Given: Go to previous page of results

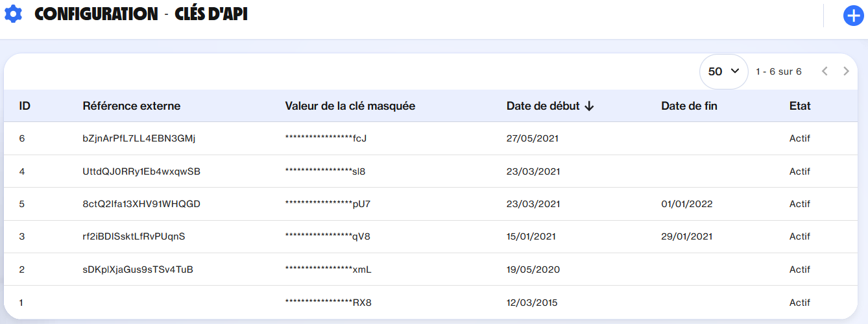Looking at the screenshot, I should tap(825, 71).
